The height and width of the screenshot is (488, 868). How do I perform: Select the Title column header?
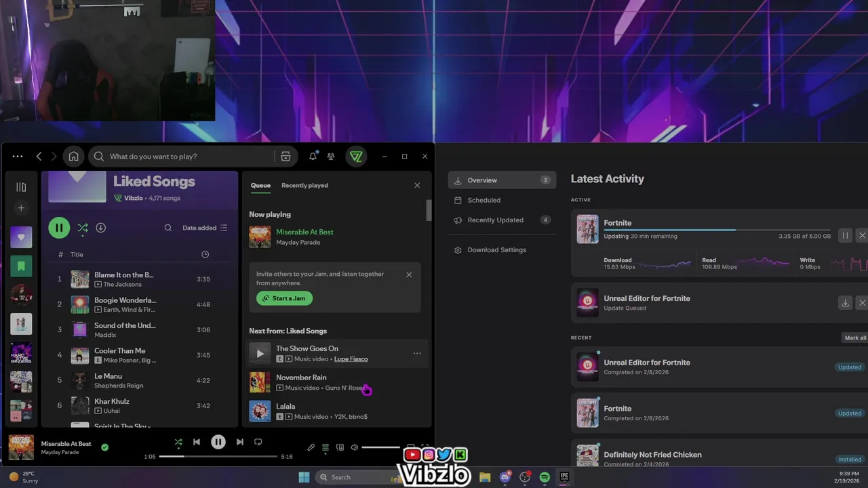[x=77, y=254]
